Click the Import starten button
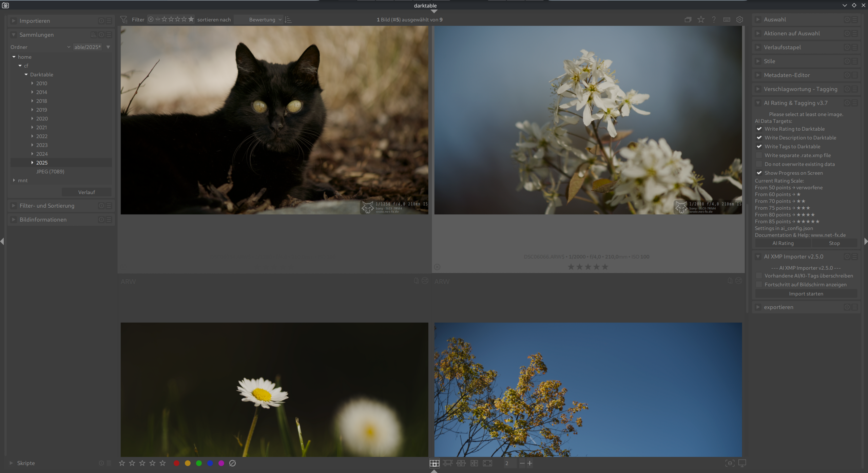This screenshot has height=473, width=868. click(x=806, y=294)
